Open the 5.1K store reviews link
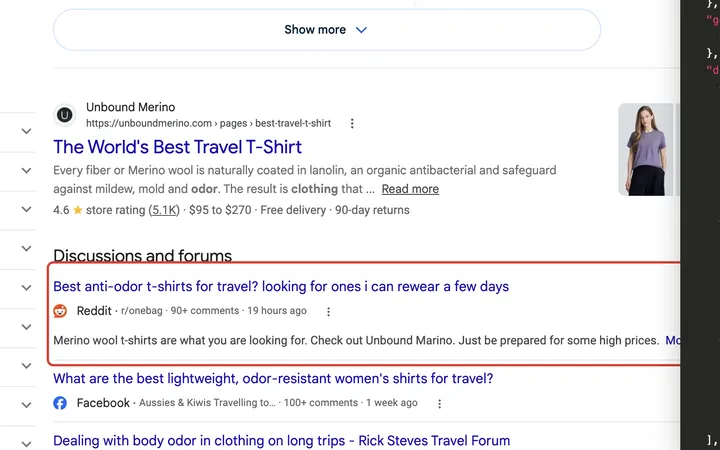This screenshot has height=450, width=720. (164, 210)
